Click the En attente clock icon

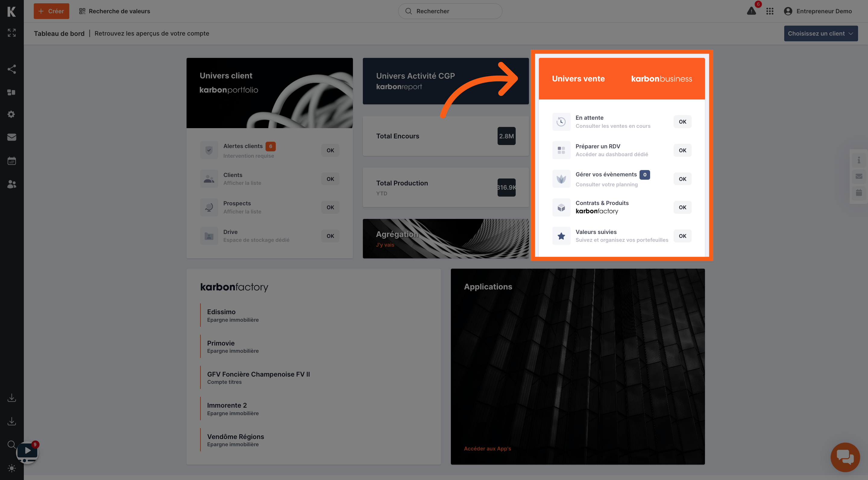pos(561,122)
